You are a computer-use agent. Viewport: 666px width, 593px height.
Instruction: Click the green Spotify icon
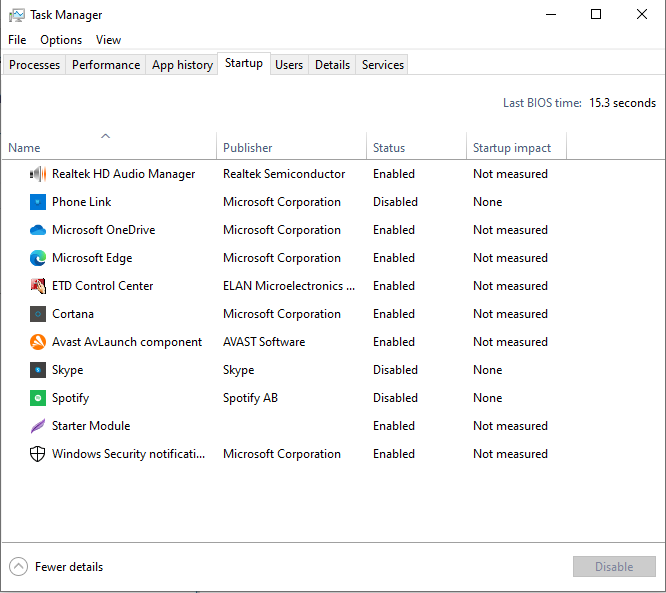[x=38, y=398]
